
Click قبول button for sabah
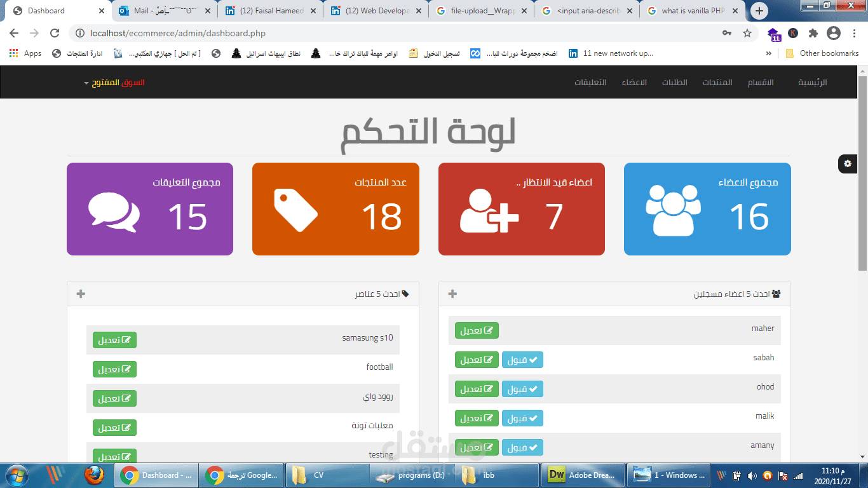coord(522,360)
